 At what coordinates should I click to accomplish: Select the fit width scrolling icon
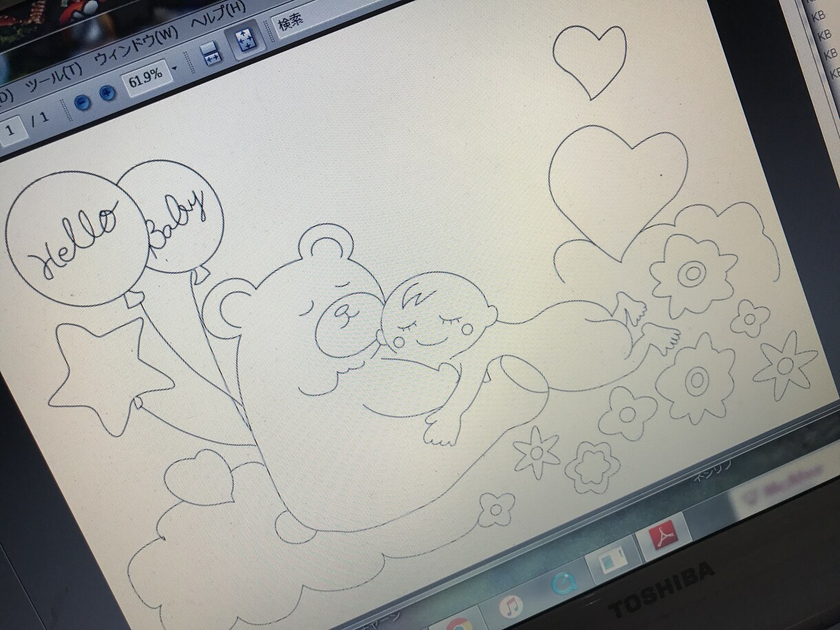click(x=211, y=55)
